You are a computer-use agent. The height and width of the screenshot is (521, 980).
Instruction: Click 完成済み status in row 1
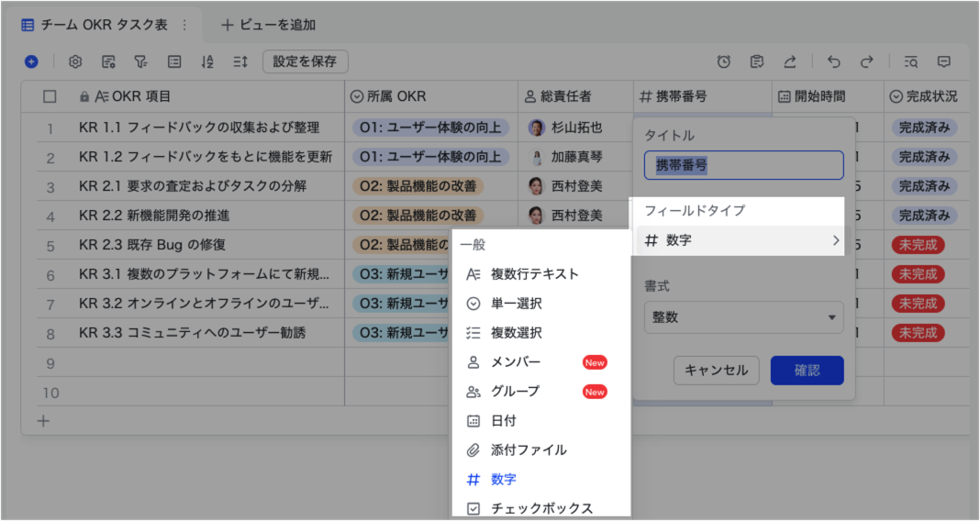coord(924,127)
